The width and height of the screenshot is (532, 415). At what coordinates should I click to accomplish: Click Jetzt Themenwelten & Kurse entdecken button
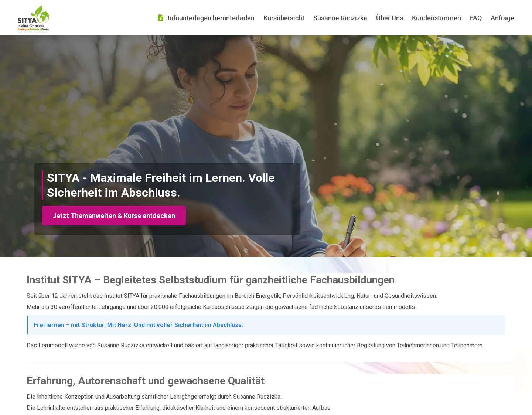pos(114,216)
